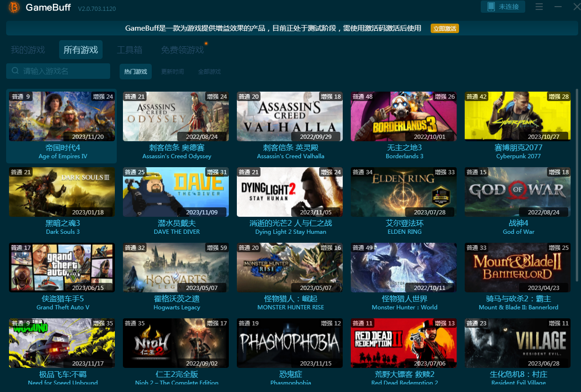The width and height of the screenshot is (581, 392).
Task: Open the Dying Light 2 thumbnail
Action: [290, 192]
